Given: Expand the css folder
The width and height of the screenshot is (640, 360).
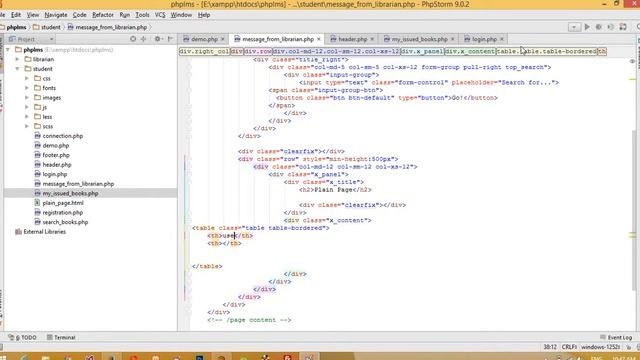Looking at the screenshot, I should point(27,78).
